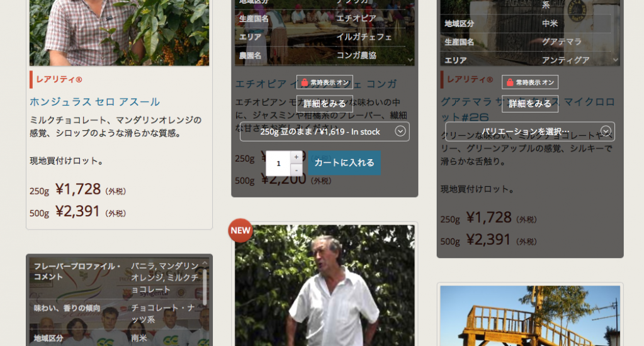The width and height of the screenshot is (644, 346).
Task: Click 詳細をみる on the Guatemala card
Action: [x=530, y=103]
